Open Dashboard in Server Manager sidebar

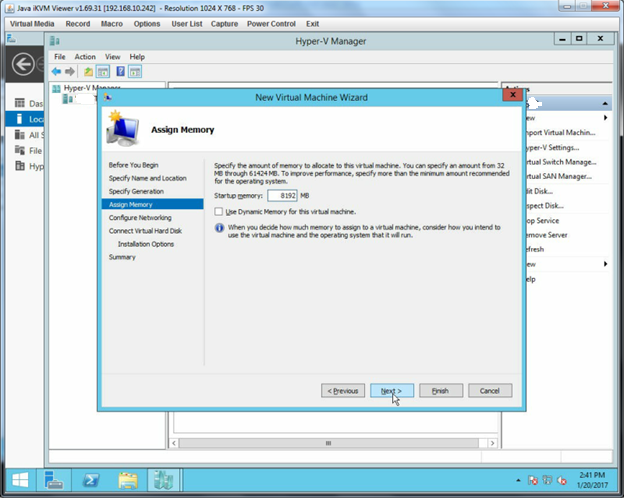point(29,104)
